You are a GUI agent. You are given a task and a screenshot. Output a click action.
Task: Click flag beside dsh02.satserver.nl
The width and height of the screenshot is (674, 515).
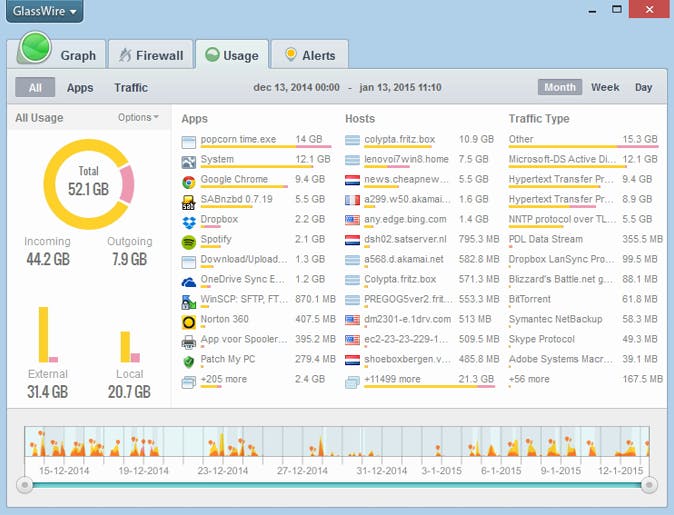point(352,240)
